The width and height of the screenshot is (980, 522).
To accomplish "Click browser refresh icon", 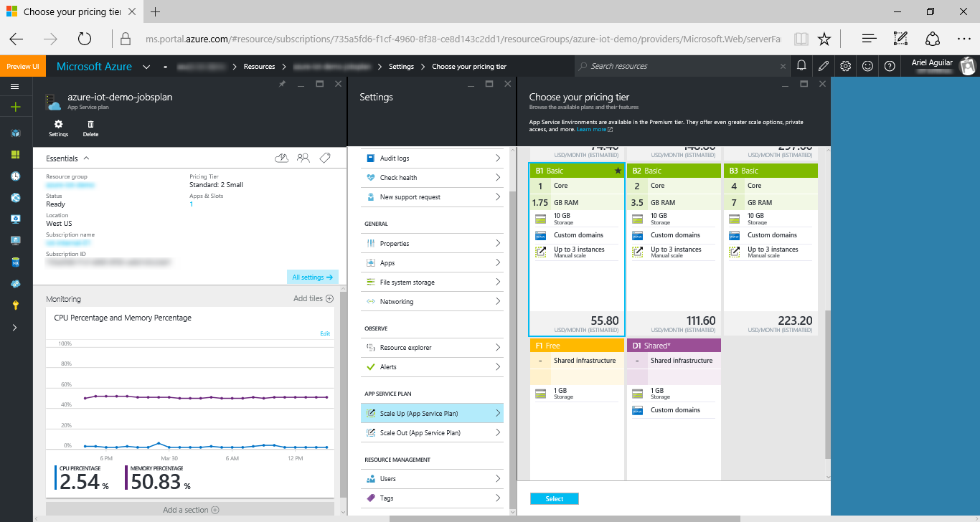I will pyautogui.click(x=85, y=39).
